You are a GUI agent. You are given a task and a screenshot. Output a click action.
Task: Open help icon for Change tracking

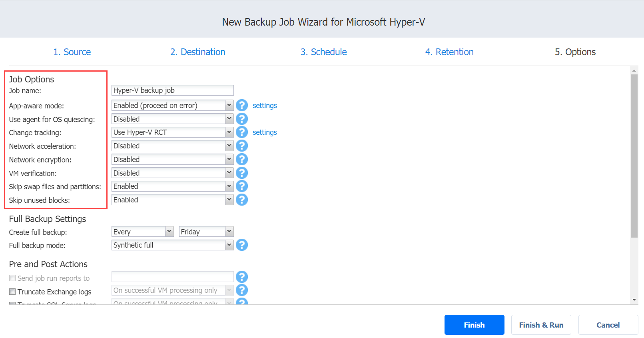point(242,132)
